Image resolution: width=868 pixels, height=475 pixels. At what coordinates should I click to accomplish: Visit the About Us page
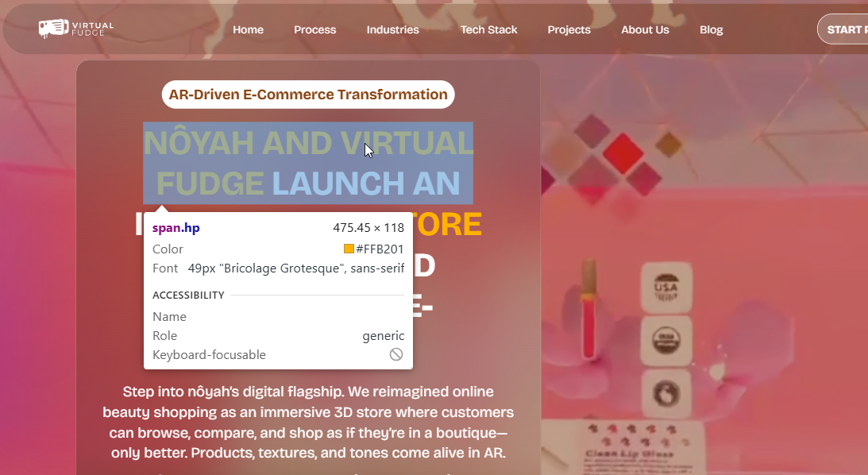[645, 30]
